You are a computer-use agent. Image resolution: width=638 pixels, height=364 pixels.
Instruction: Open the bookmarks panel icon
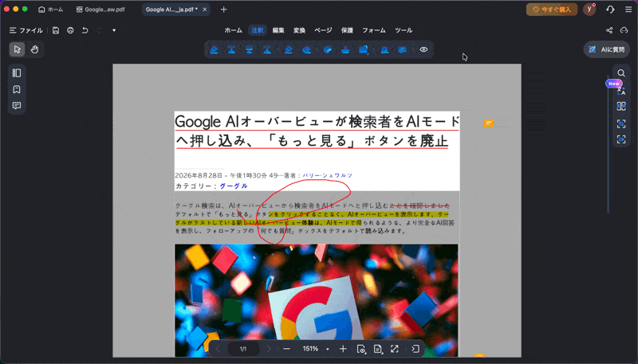pos(17,89)
